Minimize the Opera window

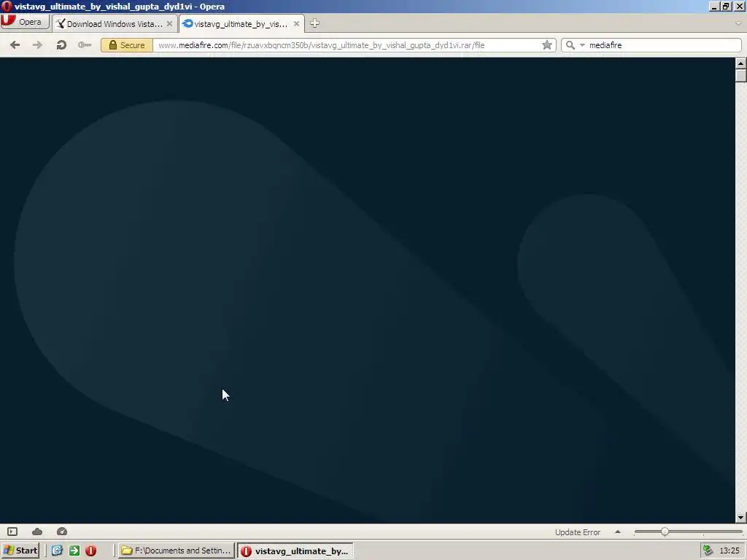tap(714, 6)
